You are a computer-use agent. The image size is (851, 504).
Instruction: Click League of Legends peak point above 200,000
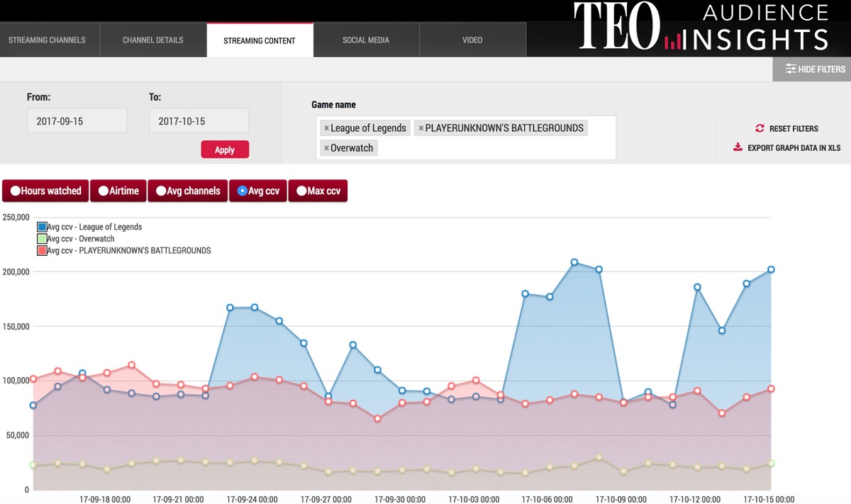click(574, 262)
